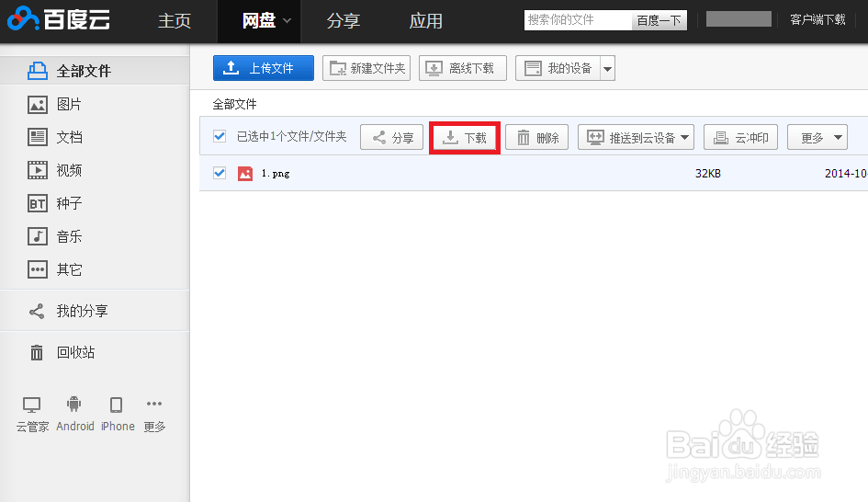
Task: Select the 音乐 music note icon
Action: [x=37, y=236]
